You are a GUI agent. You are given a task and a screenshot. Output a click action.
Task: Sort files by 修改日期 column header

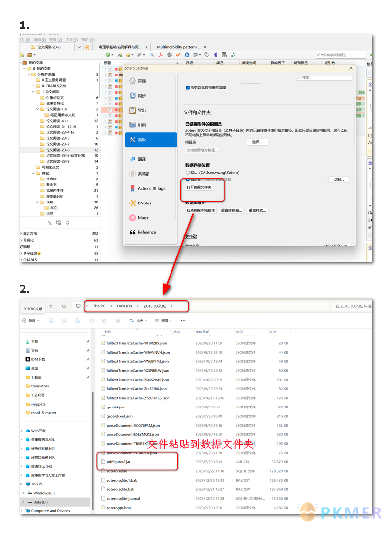202,332
